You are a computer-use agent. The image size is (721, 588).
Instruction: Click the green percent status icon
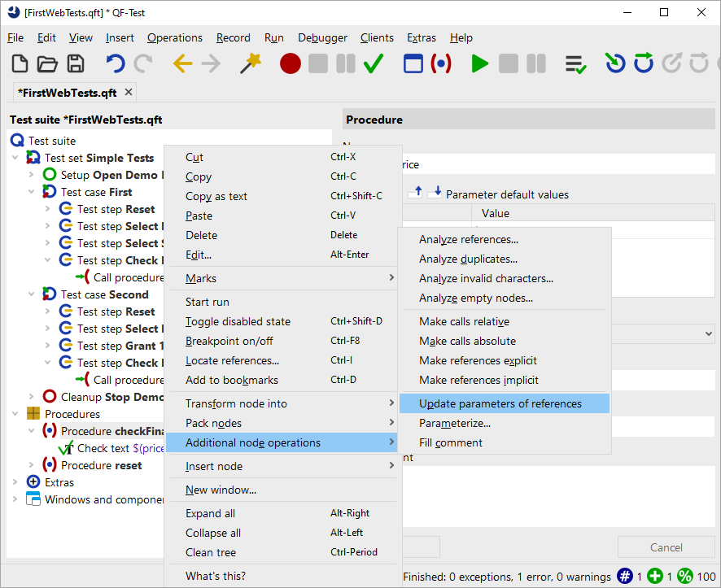click(684, 576)
